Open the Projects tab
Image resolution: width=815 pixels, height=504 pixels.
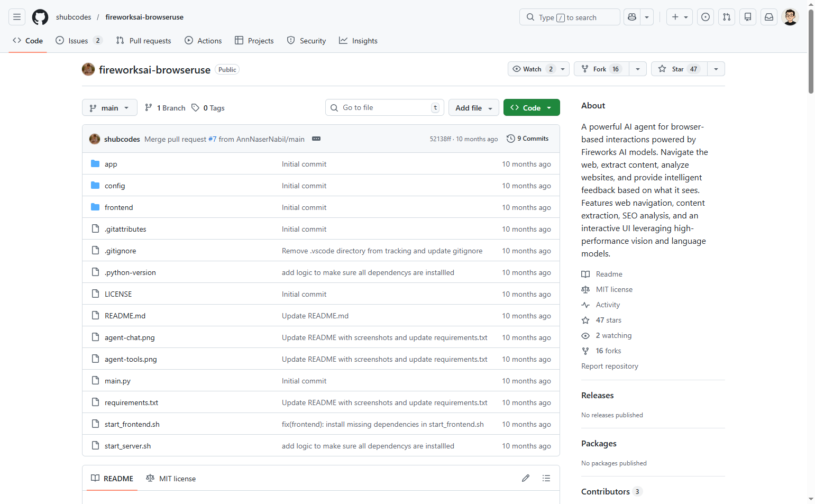click(254, 41)
